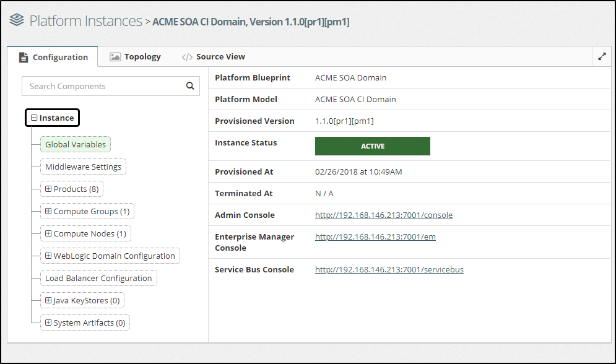616x364 pixels.
Task: Expand the Products (8) node
Action: pyautogui.click(x=48, y=189)
